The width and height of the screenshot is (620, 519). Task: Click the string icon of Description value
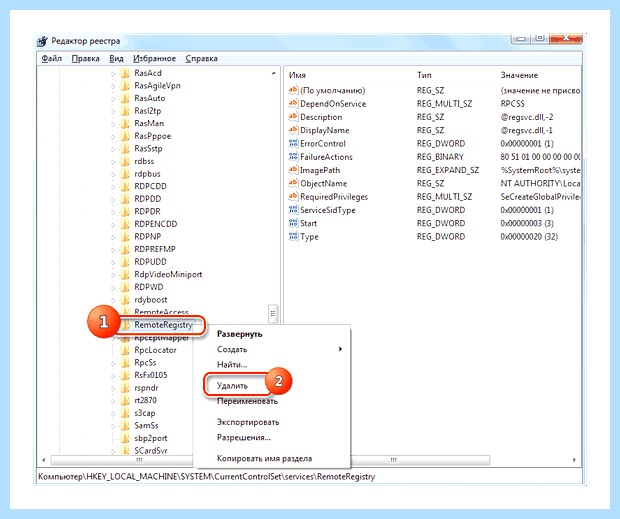pyautogui.click(x=293, y=117)
